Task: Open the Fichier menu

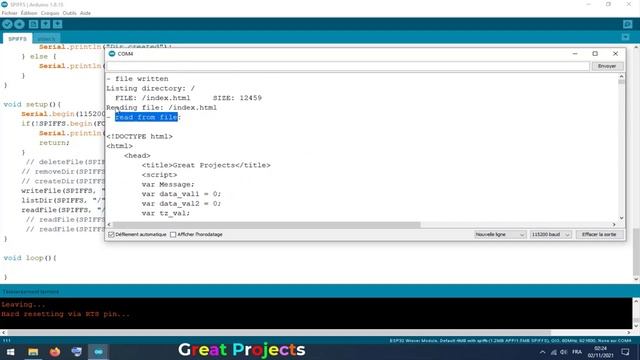Action: [x=9, y=13]
